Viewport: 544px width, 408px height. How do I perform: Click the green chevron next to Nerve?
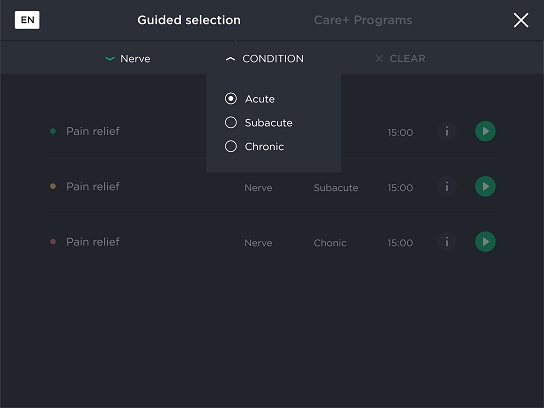(x=110, y=59)
